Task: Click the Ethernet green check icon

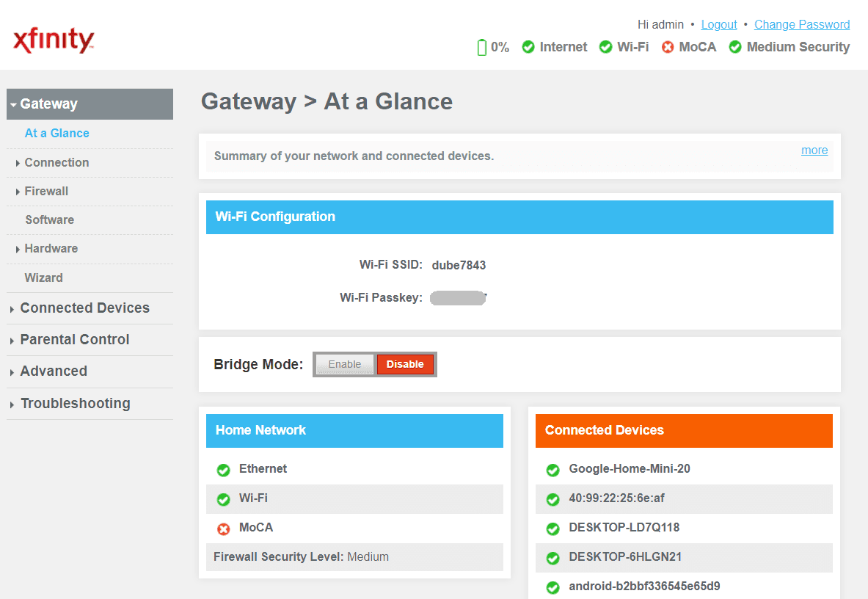Action: 223,470
